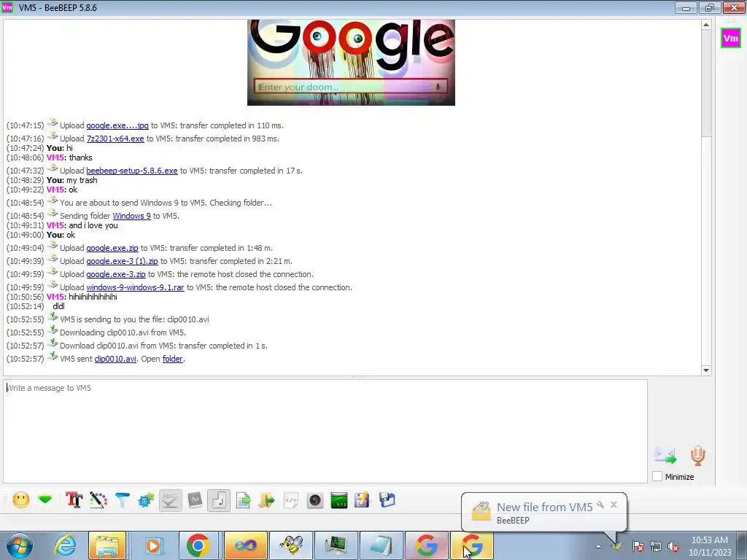747x560 pixels.
Task: Check the Minimize checkbox
Action: [657, 476]
